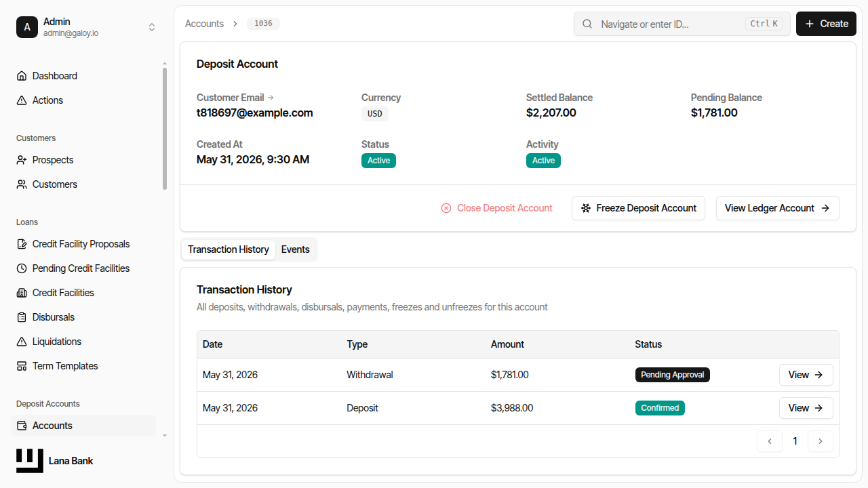Click the Pending Approval status badge
Viewport: 868px width, 488px height.
point(673,375)
